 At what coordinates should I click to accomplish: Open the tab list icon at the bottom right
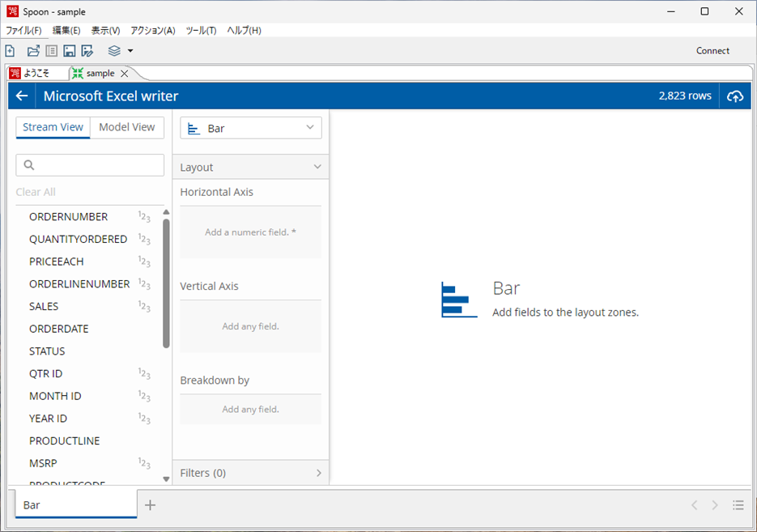coord(738,505)
